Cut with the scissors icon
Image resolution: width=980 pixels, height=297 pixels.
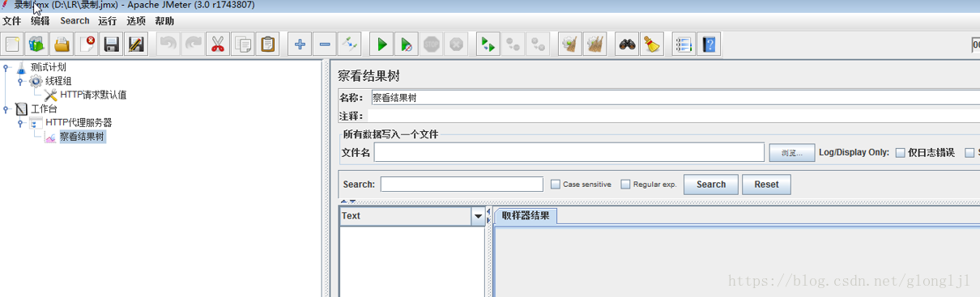pos(218,44)
